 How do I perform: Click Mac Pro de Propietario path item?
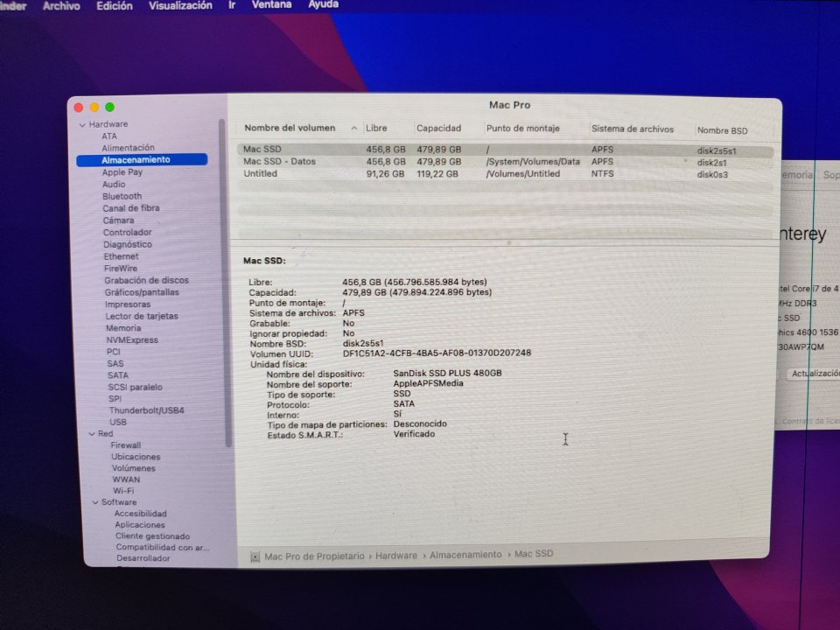[x=314, y=556]
